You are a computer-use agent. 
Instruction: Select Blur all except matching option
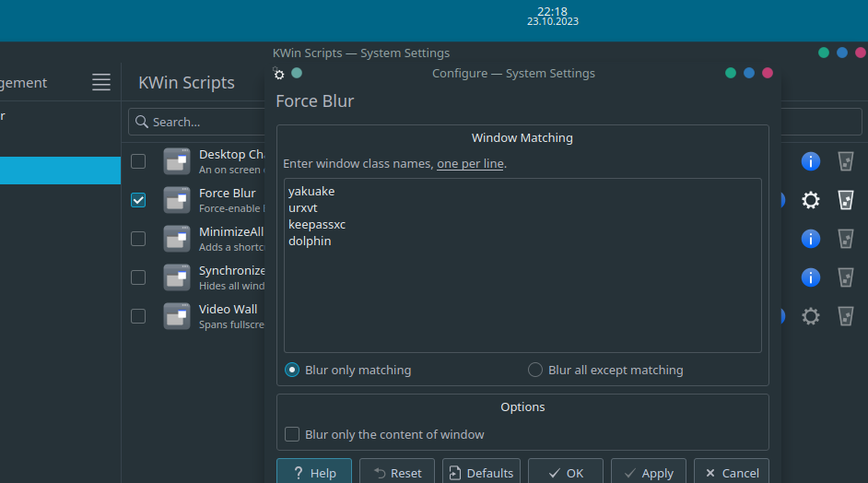(534, 370)
